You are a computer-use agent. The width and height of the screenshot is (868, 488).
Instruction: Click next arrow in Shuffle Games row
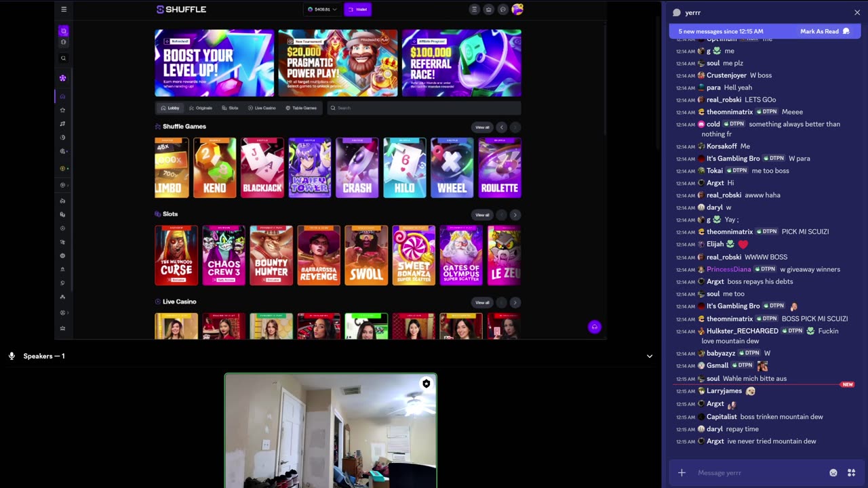515,127
